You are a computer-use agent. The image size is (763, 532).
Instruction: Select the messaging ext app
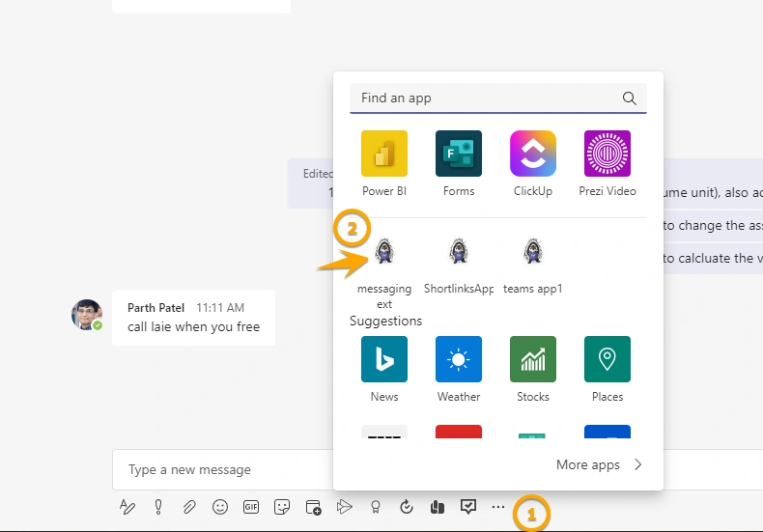(384, 251)
